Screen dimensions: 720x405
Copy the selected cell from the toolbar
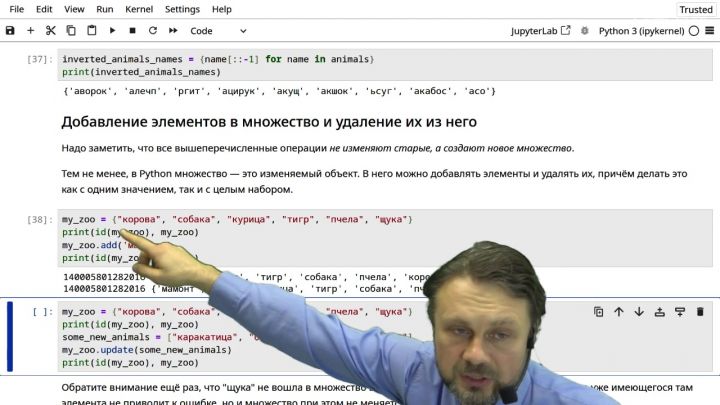pos(71,31)
